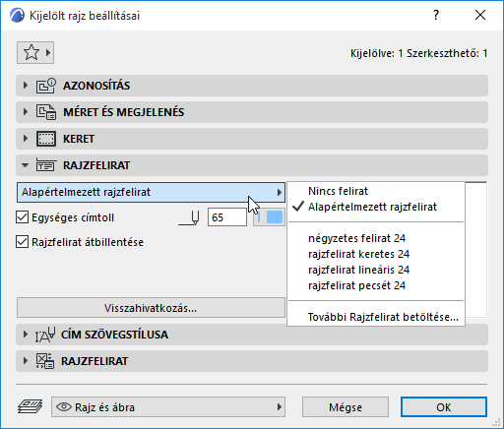504x429 pixels.
Task: Open Alapértelmezett rajzfelirat dropdown
Action: tap(151, 192)
